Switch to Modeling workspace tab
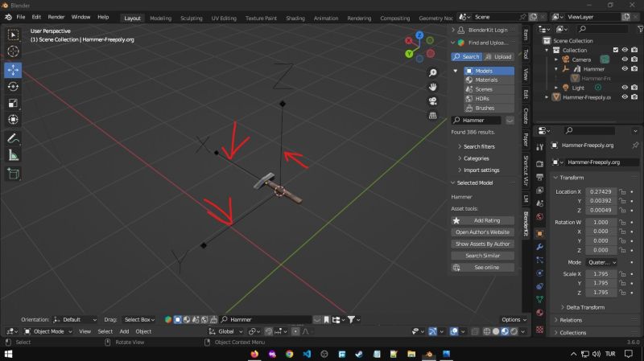Viewport: 644px width, 361px height. 160,18
